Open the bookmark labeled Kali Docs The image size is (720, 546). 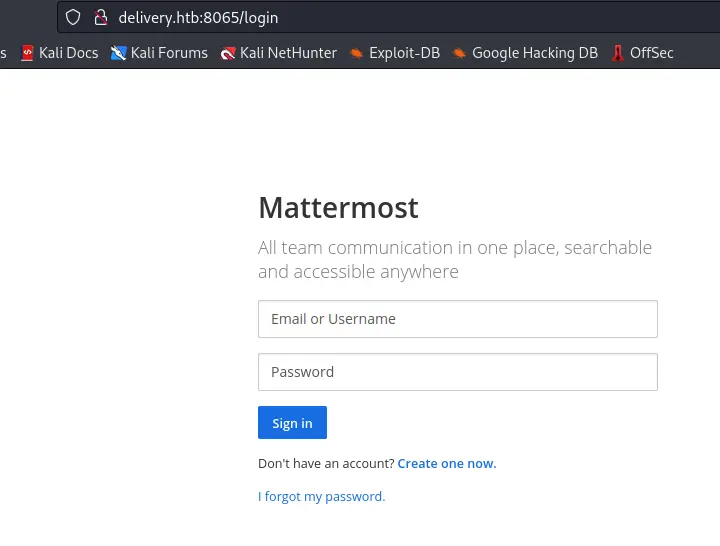pyautogui.click(x=68, y=53)
